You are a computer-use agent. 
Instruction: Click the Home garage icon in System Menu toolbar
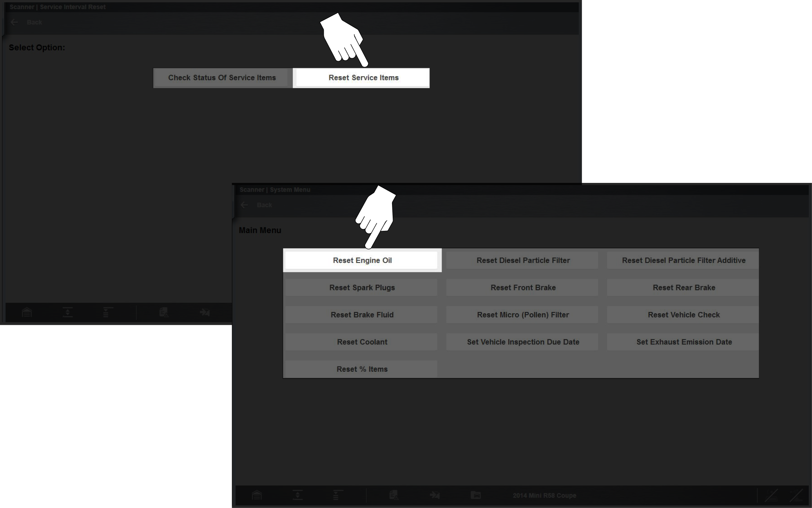[257, 495]
